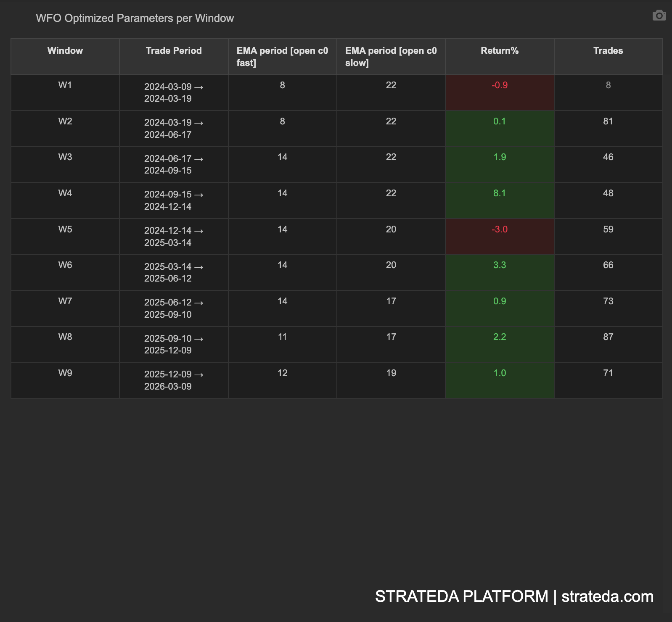Click trade period 2024-06-17 → 2024-09-15
The width and height of the screenshot is (672, 622).
coord(174,165)
